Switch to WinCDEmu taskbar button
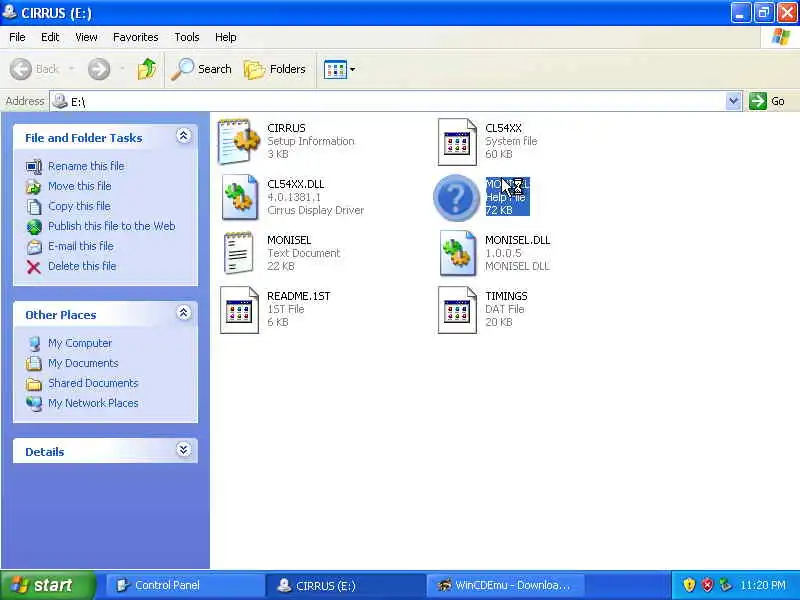The width and height of the screenshot is (800, 600). click(505, 585)
